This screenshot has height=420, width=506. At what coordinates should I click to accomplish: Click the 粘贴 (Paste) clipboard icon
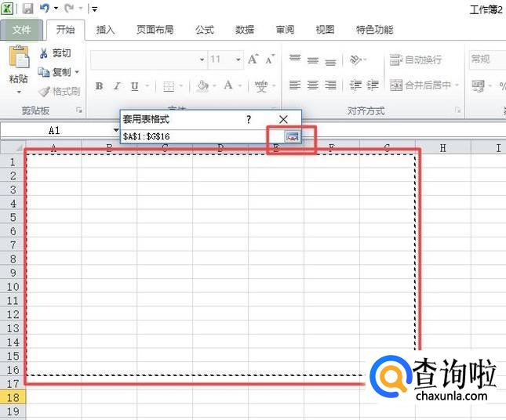click(19, 58)
